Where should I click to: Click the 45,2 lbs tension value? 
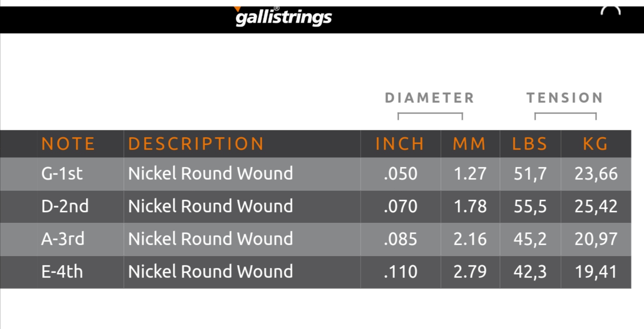[530, 239]
